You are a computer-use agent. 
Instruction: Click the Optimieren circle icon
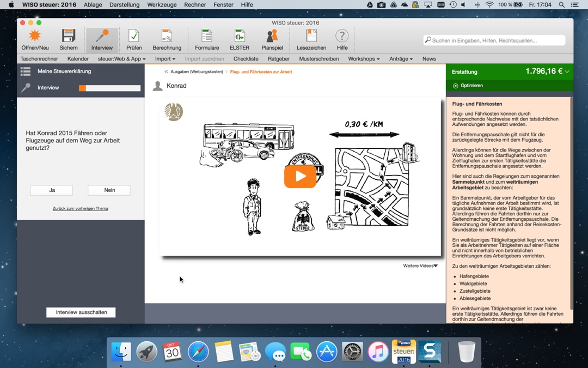click(455, 86)
